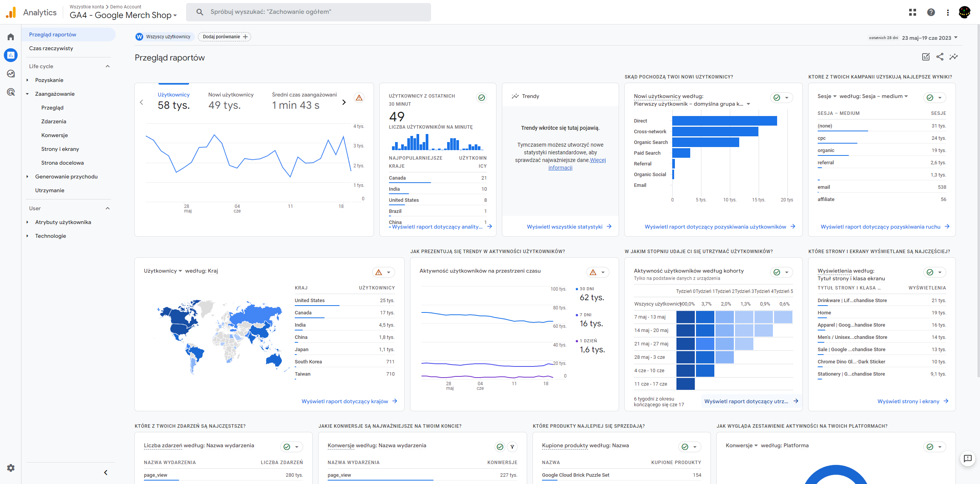
Task: Open the feedback icon at bottom right
Action: (x=968, y=458)
